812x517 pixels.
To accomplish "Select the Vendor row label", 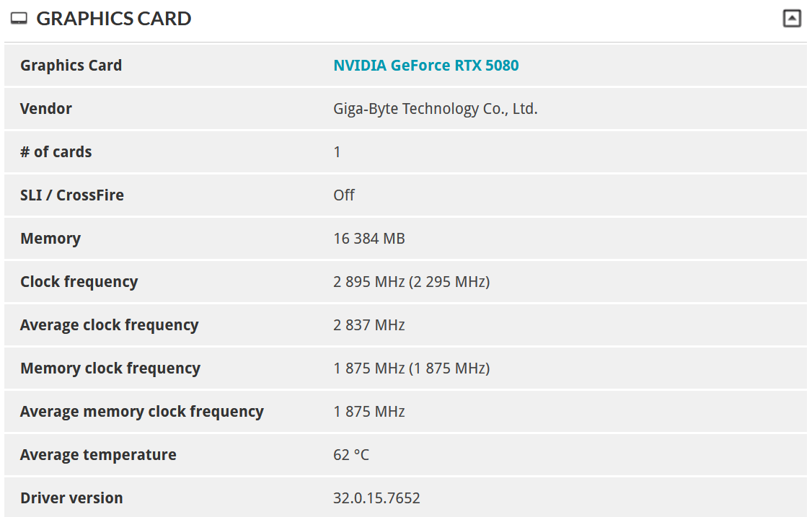I will [46, 109].
